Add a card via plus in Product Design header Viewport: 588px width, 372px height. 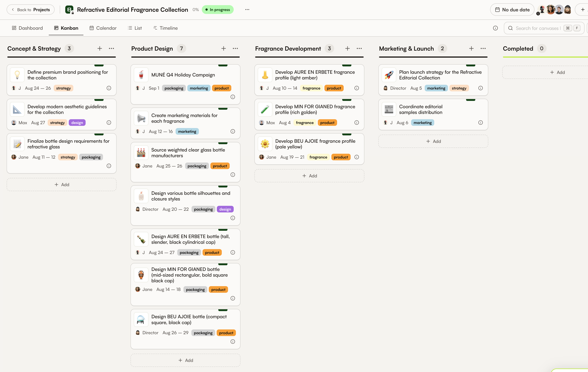pos(223,48)
